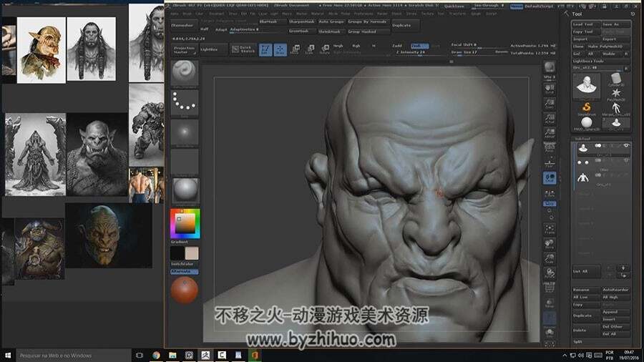Viewport: 644px width, 362px height.
Task: Toggle the Zadd mode
Action: click(x=397, y=46)
